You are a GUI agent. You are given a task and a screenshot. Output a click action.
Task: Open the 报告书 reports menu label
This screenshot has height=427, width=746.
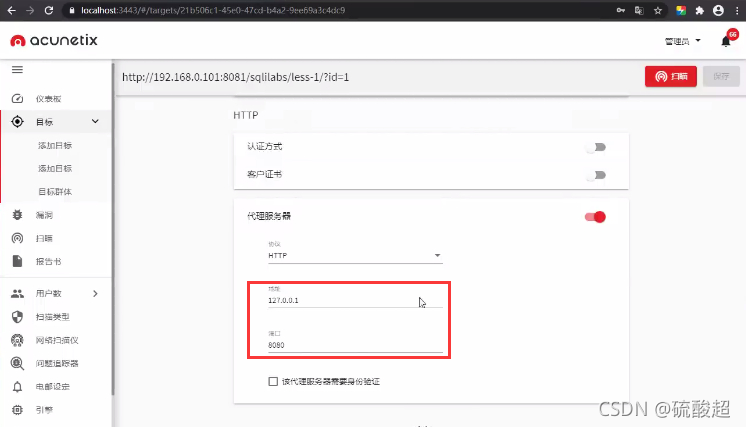49,262
